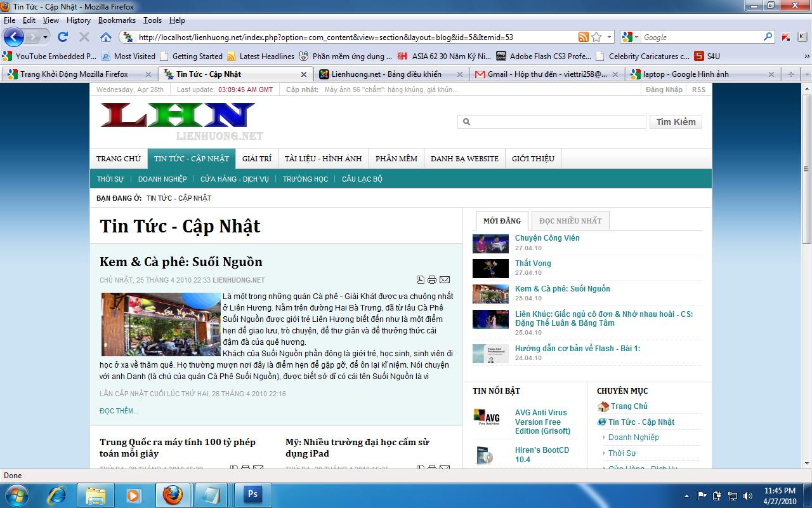The image size is (812, 508).
Task: Select the Mới Đăng tab
Action: click(502, 220)
